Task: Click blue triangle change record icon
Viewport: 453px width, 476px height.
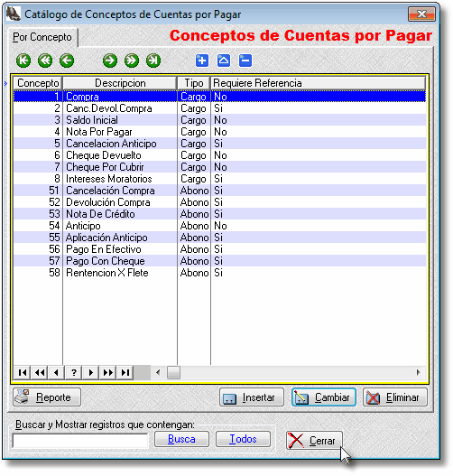Action: (224, 61)
